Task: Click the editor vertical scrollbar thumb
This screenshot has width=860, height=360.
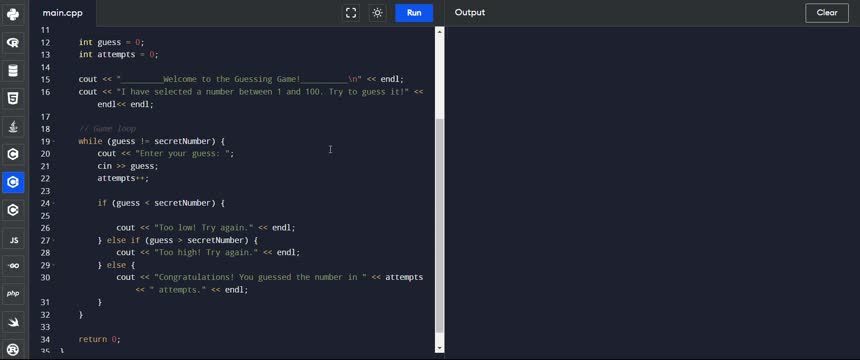Action: pos(439,225)
